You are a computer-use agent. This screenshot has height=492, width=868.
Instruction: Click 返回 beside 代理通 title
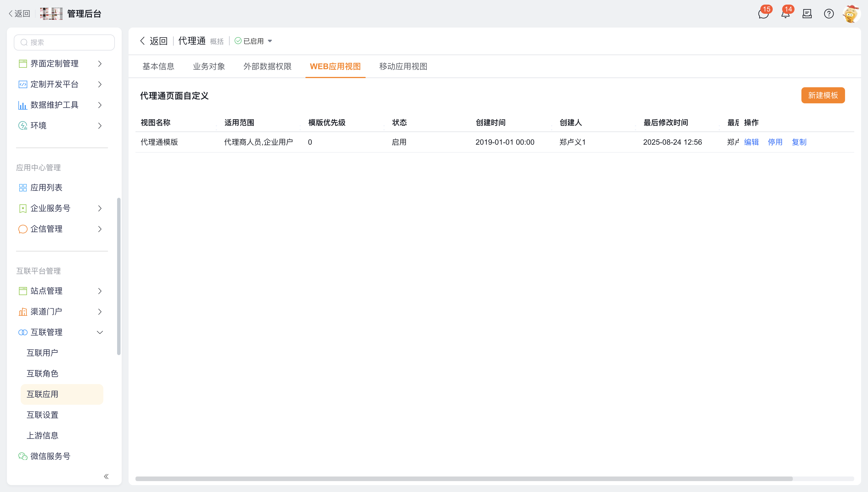click(154, 41)
